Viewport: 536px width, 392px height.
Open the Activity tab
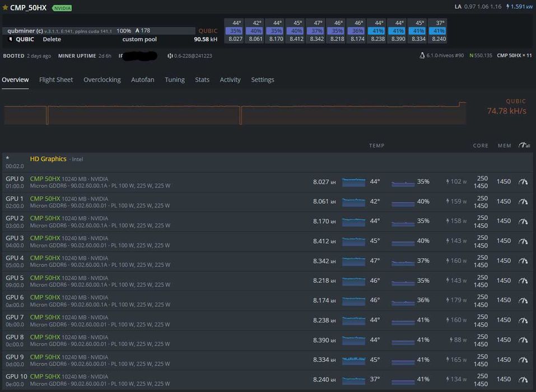point(230,80)
